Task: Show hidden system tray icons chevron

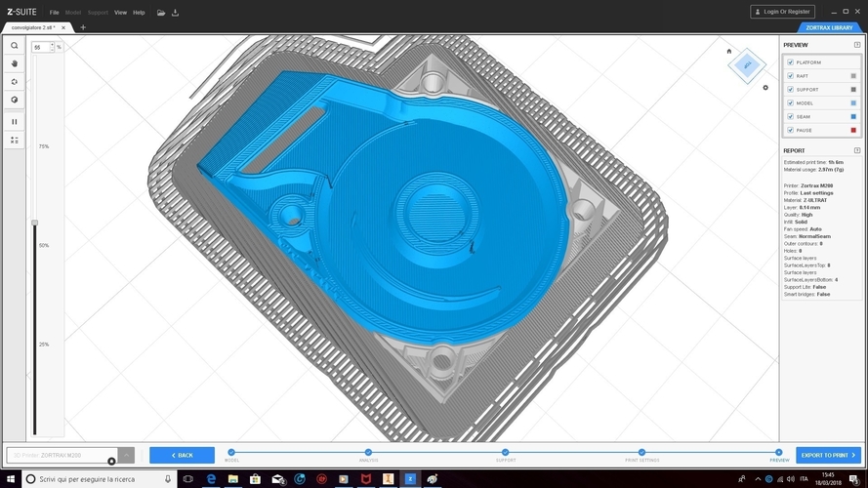Action: [758, 479]
